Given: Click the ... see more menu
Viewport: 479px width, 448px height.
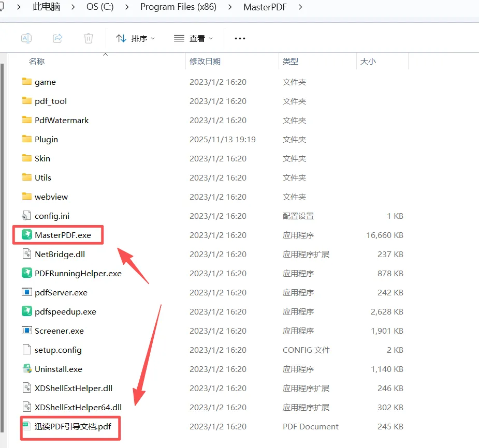Looking at the screenshot, I should click(x=239, y=38).
